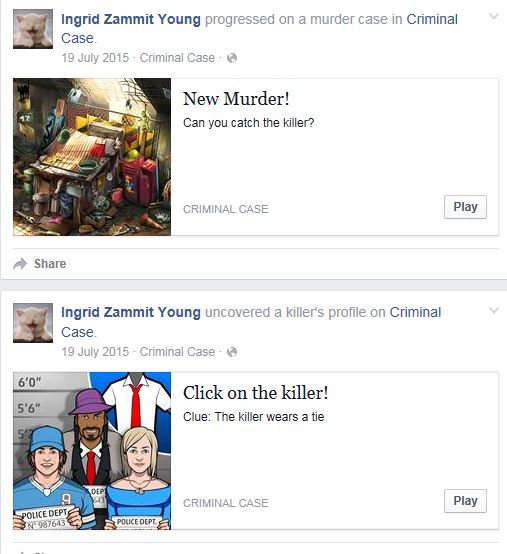
Task: Open Ingrid Zammit Young's name on second post
Action: point(131,312)
